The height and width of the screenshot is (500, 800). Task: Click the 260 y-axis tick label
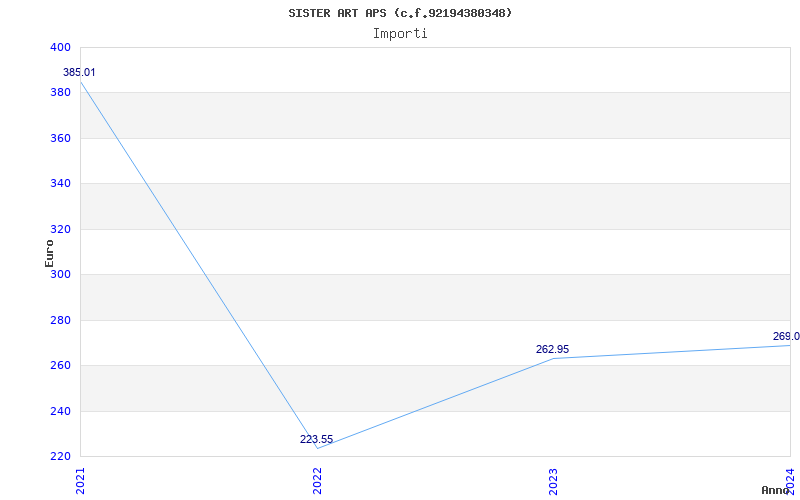60,366
